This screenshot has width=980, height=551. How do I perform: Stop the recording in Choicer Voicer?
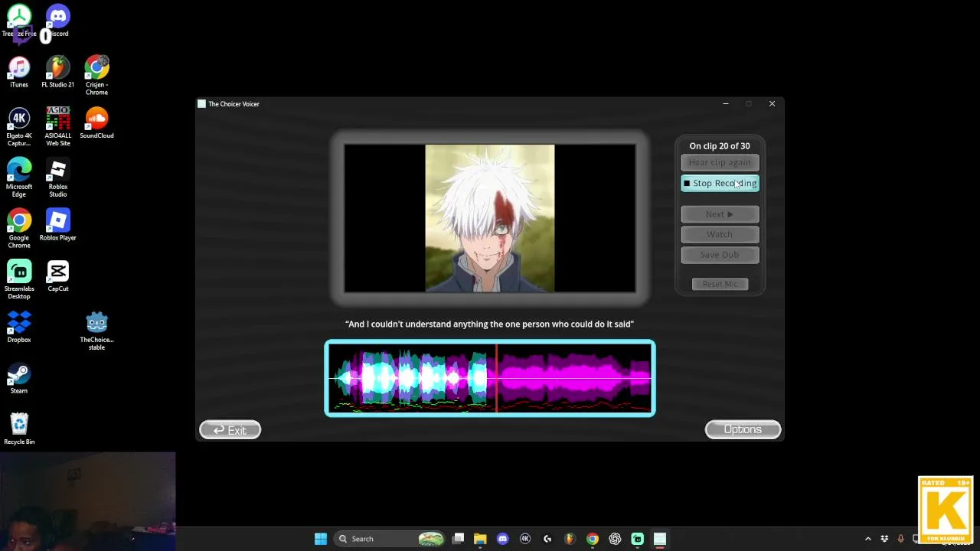click(720, 183)
